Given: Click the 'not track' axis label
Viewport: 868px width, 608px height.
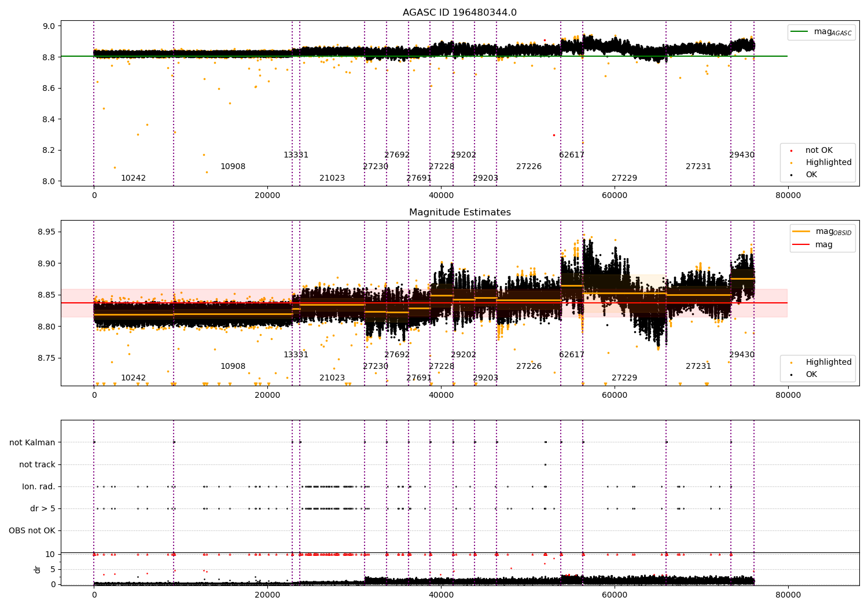Looking at the screenshot, I should pos(37,465).
